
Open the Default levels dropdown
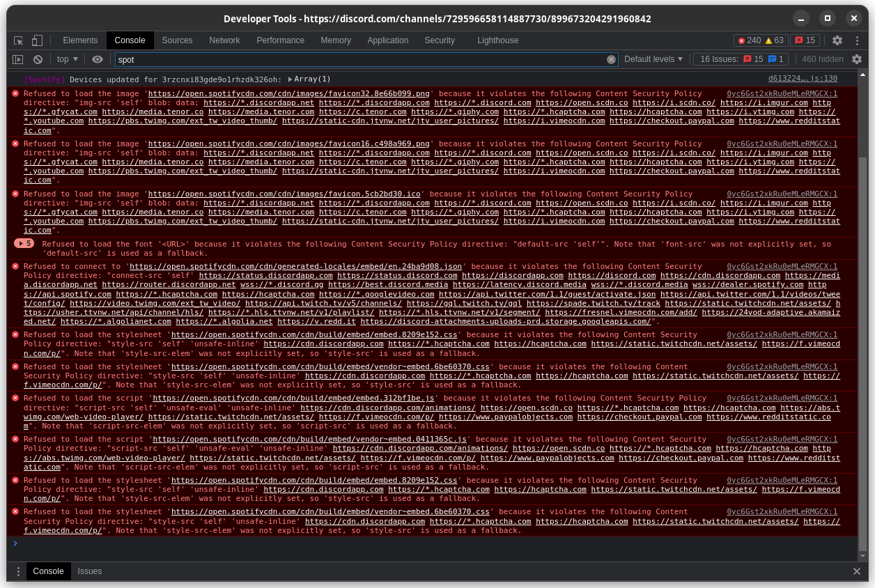[x=652, y=59]
